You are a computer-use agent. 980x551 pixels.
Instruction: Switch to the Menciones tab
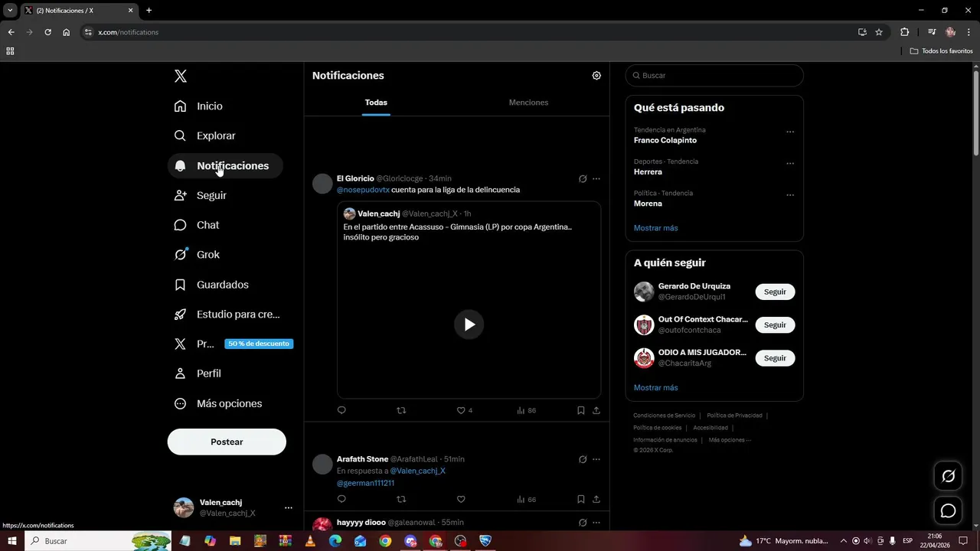(x=528, y=103)
